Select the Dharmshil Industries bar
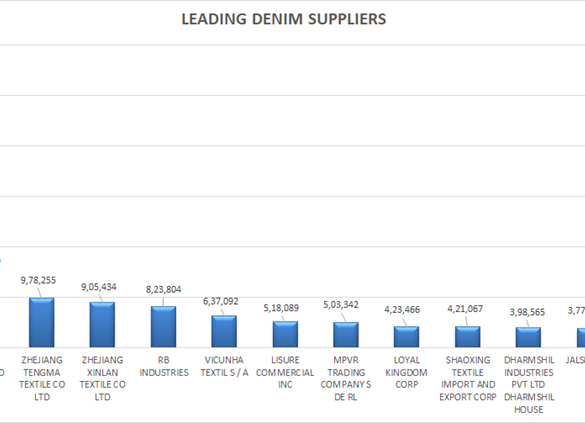 pyautogui.click(x=528, y=337)
